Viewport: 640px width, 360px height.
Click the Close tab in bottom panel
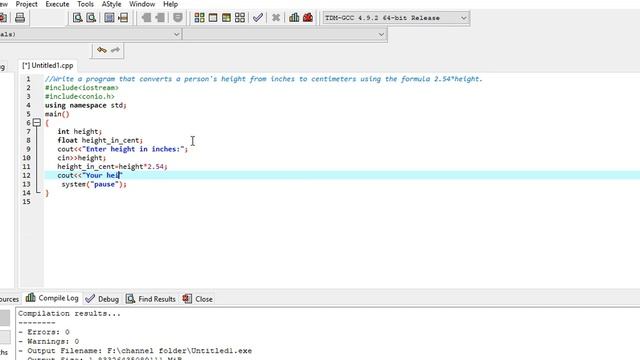coord(198,299)
